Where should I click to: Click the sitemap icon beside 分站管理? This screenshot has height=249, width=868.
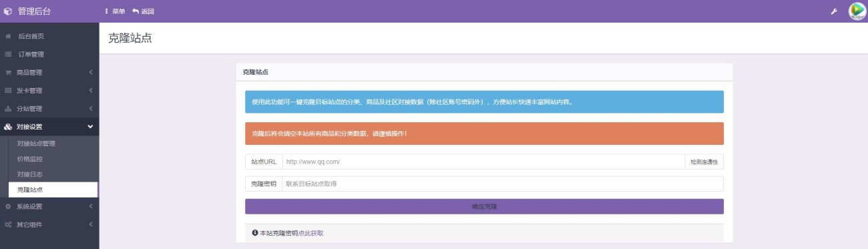[x=8, y=108]
